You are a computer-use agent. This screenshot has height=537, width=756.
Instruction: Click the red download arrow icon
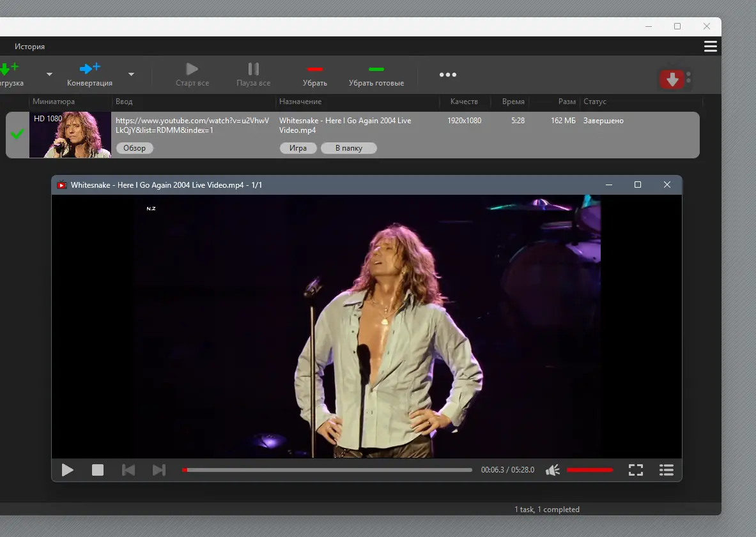672,79
